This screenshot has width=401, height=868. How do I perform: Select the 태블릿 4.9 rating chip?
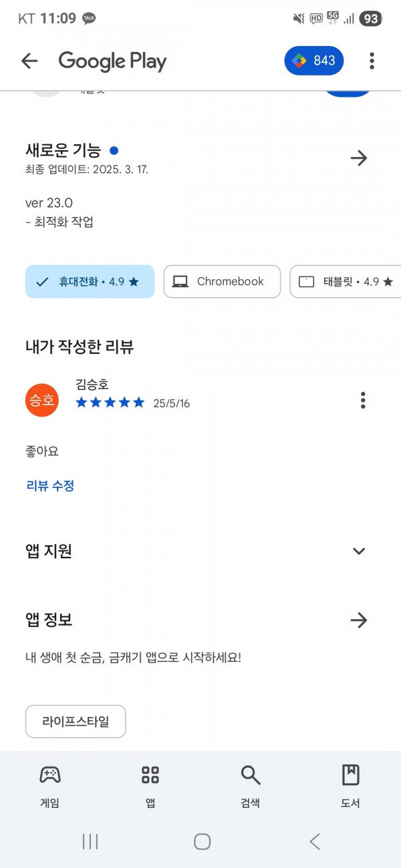345,282
